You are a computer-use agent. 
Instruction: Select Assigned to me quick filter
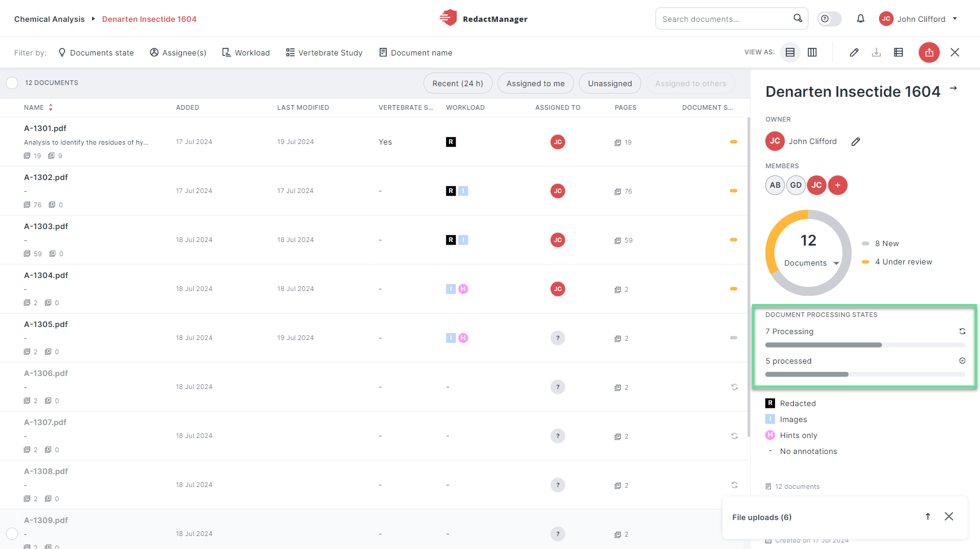[x=536, y=83]
